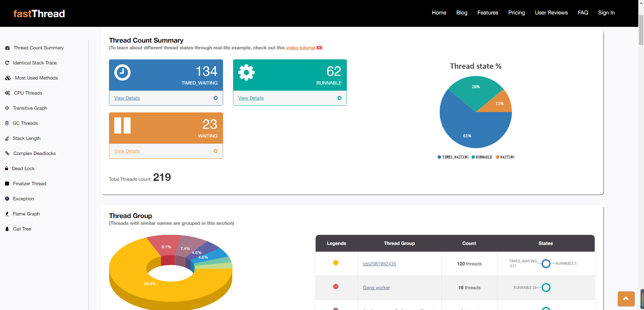Navigate to CPU Threads section

coord(28,93)
